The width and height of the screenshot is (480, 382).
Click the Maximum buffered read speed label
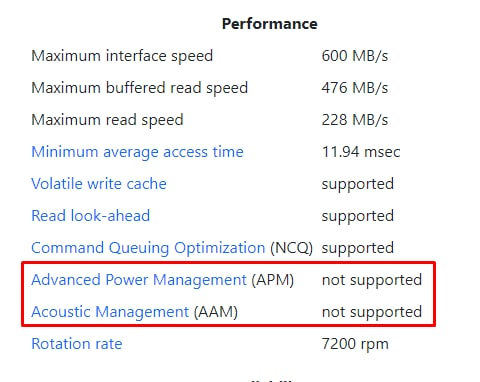point(139,88)
